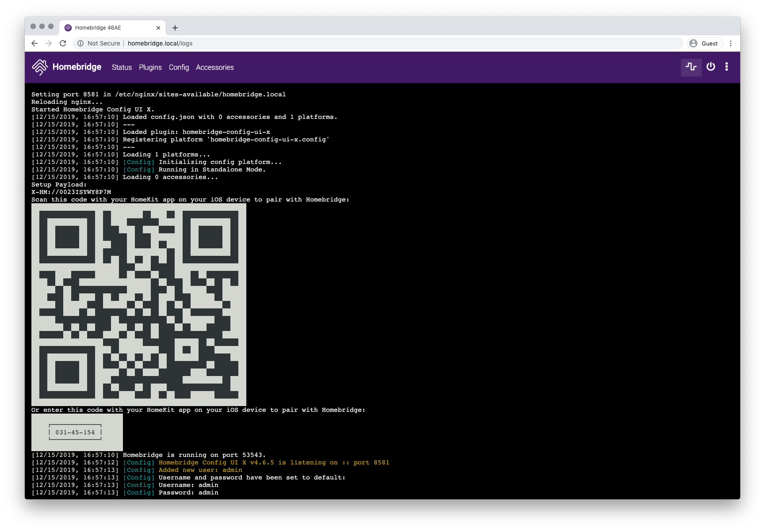Click the 'Password: admin' log line
Screen dimensions: 765x532
(125, 493)
